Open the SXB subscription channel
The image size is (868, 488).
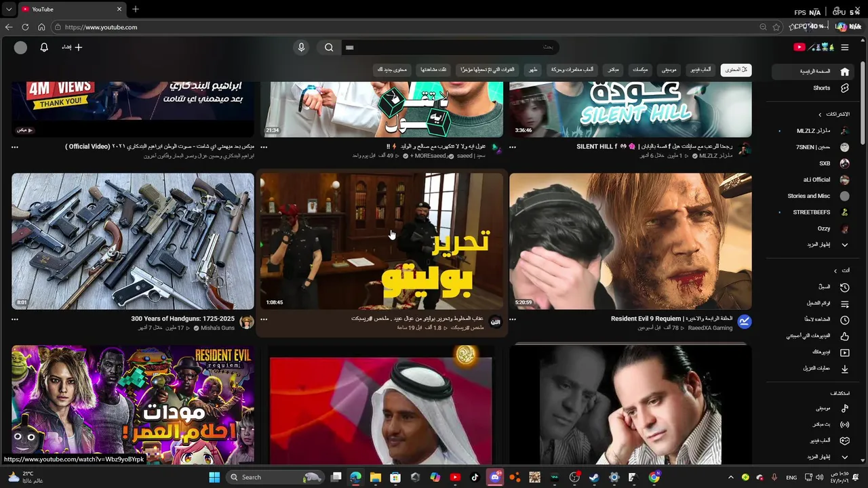[813, 163]
